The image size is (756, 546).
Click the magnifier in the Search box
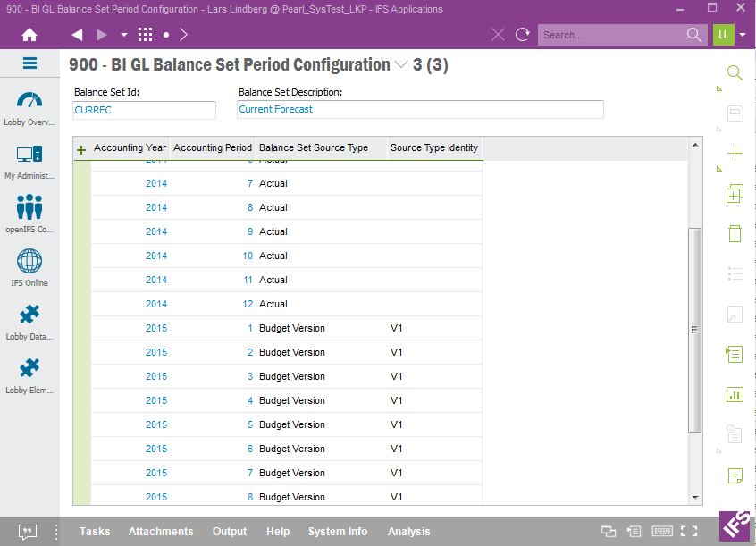pyautogui.click(x=693, y=35)
